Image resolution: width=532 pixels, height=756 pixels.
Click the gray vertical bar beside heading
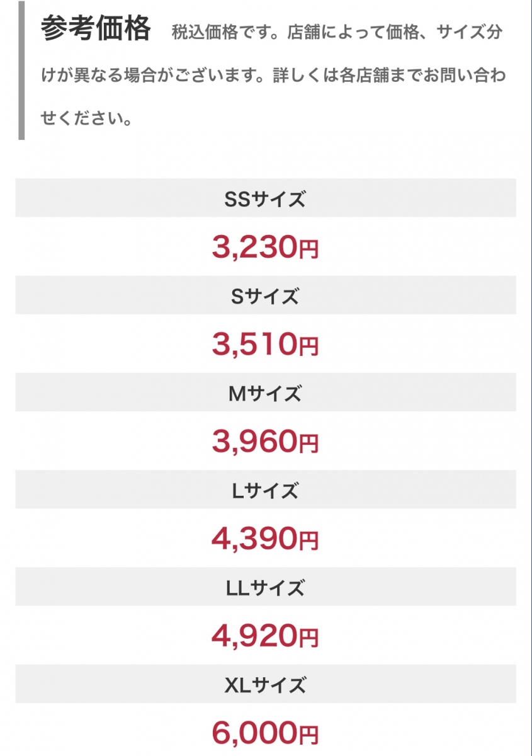tap(21, 69)
